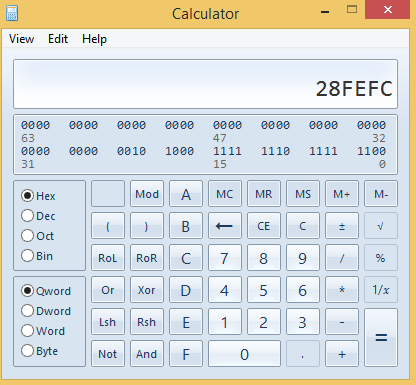416x385 pixels.
Task: Click the square root button
Action: coord(381,226)
